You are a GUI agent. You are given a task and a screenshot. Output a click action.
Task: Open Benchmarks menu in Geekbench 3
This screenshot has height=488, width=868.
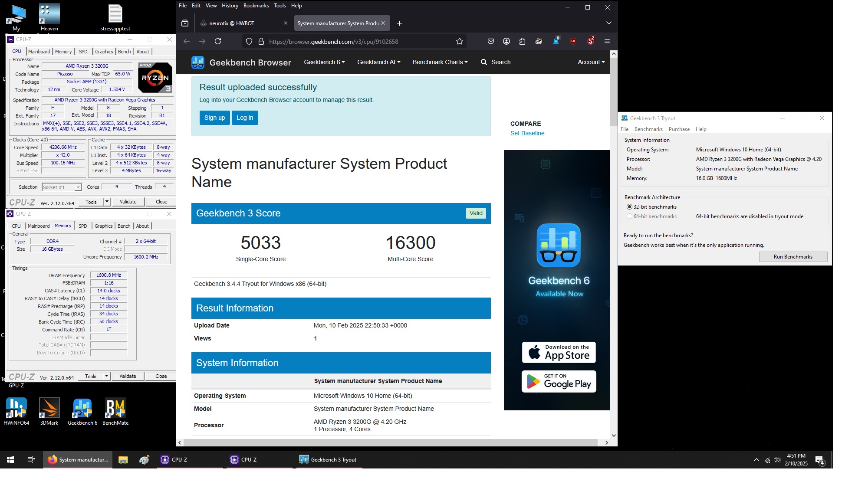(648, 129)
